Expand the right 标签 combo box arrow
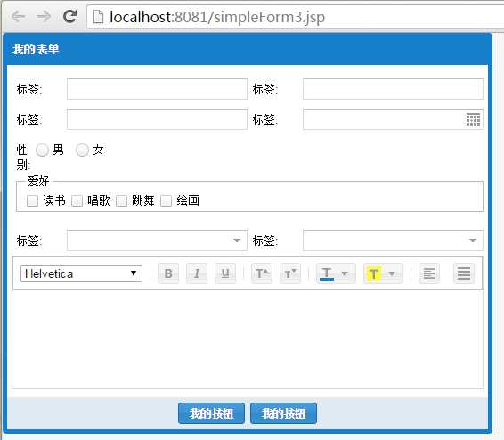The width and height of the screenshot is (504, 440). [x=473, y=240]
